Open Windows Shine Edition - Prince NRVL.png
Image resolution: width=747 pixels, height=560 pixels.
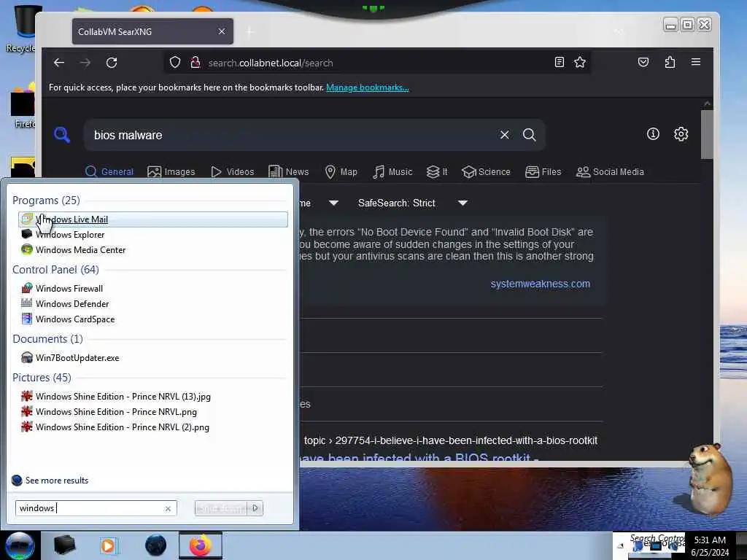click(153, 411)
